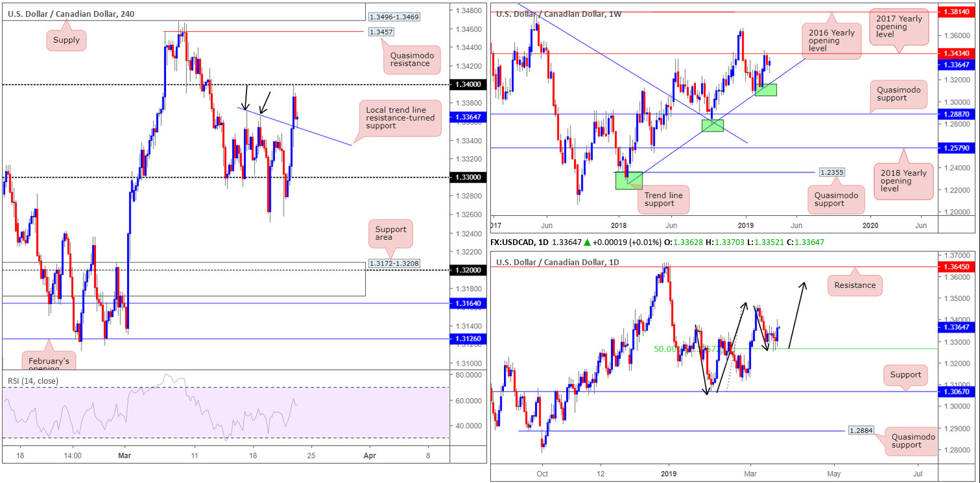Click the 1.32000 price axis label
Viewport: 980px width, 483px height.
468,270
